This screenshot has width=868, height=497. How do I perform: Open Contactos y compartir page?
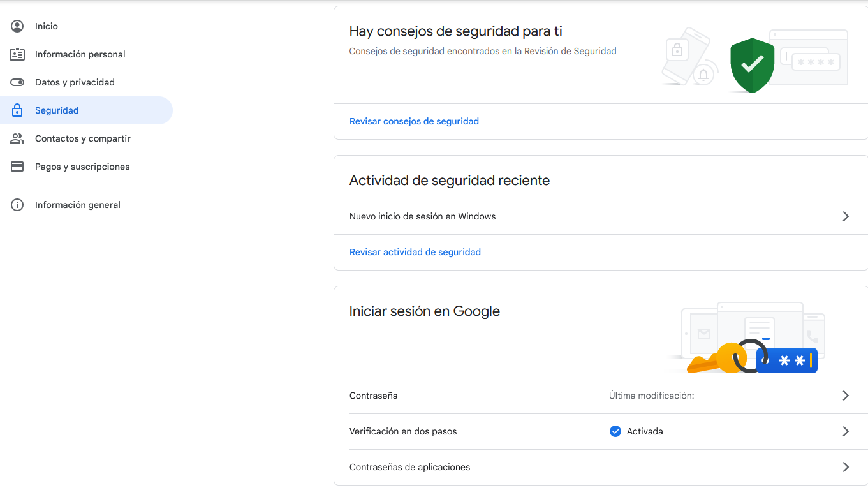tap(87, 138)
